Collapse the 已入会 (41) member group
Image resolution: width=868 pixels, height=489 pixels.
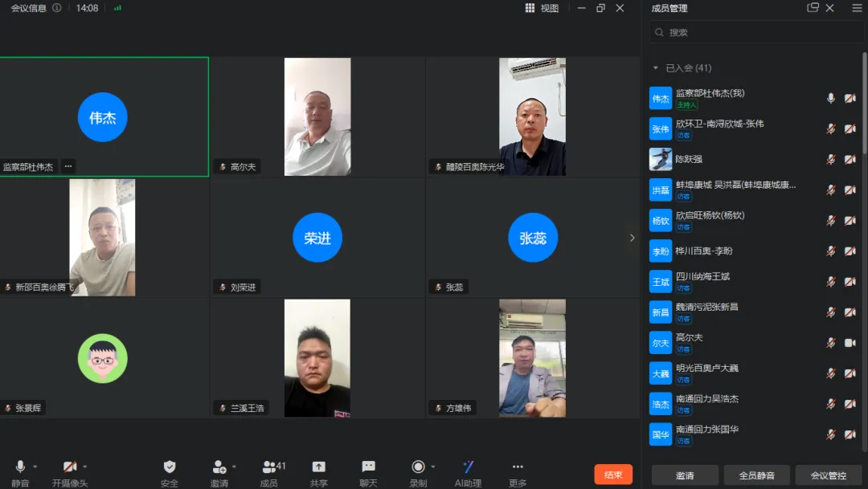[x=656, y=68]
